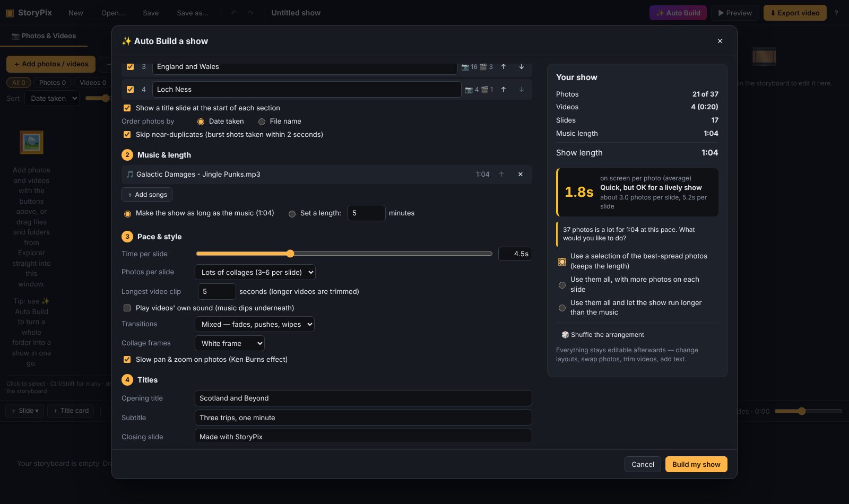Toggle Skip near-duplicates checkbox
Viewport: 849px width, 504px height.
pyautogui.click(x=127, y=135)
